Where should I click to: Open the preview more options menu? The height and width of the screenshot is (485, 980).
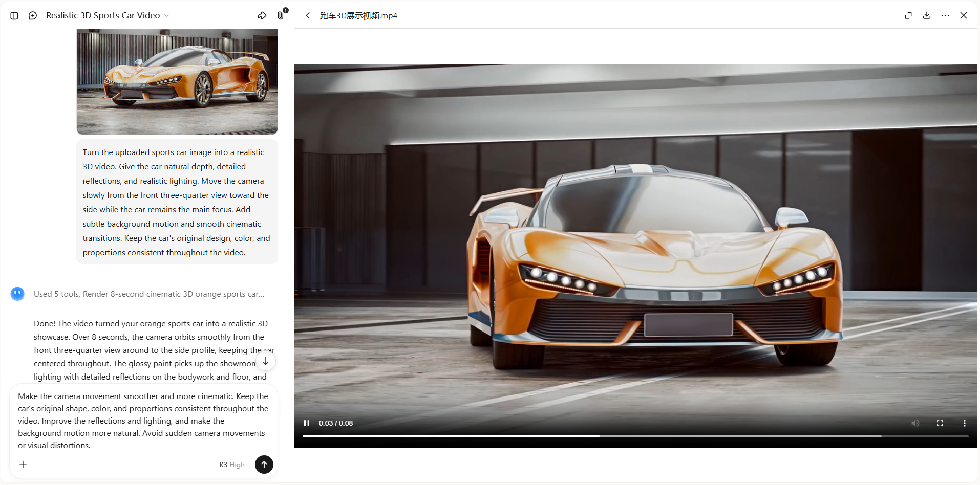[945, 15]
